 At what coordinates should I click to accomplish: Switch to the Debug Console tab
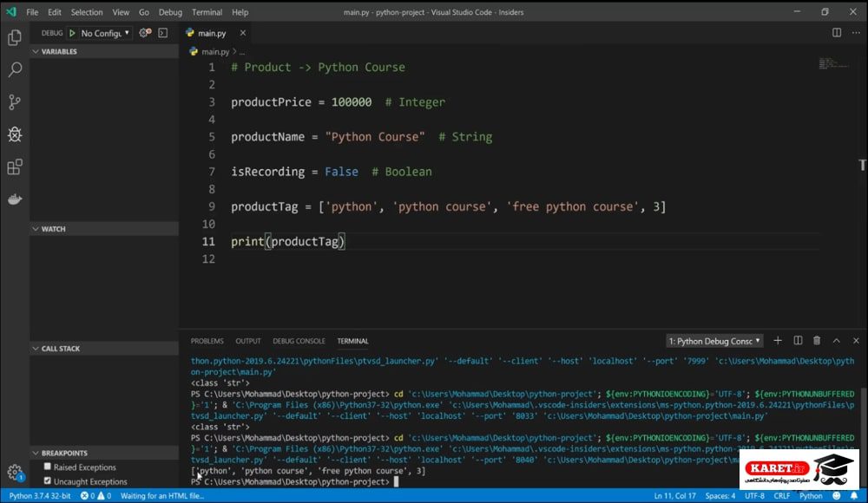click(299, 341)
